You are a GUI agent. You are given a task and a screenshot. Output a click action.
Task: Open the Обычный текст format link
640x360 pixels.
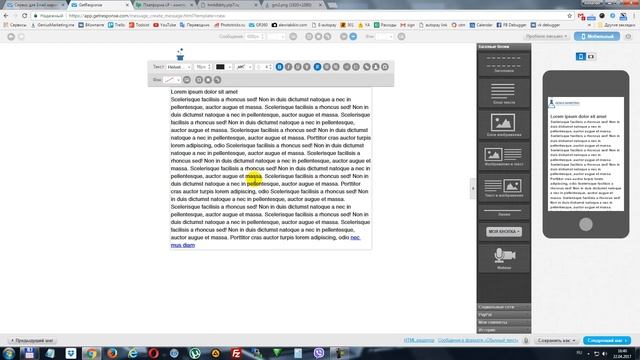478,340
